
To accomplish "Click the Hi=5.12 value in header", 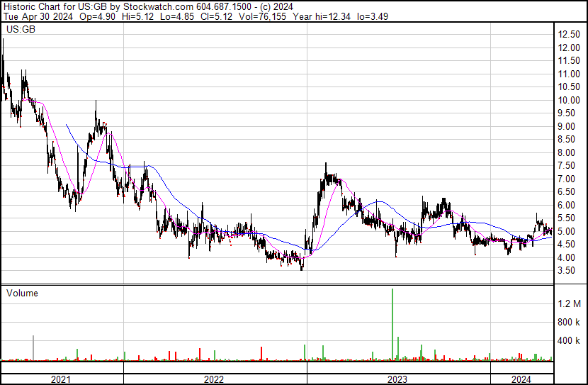I will [137, 16].
